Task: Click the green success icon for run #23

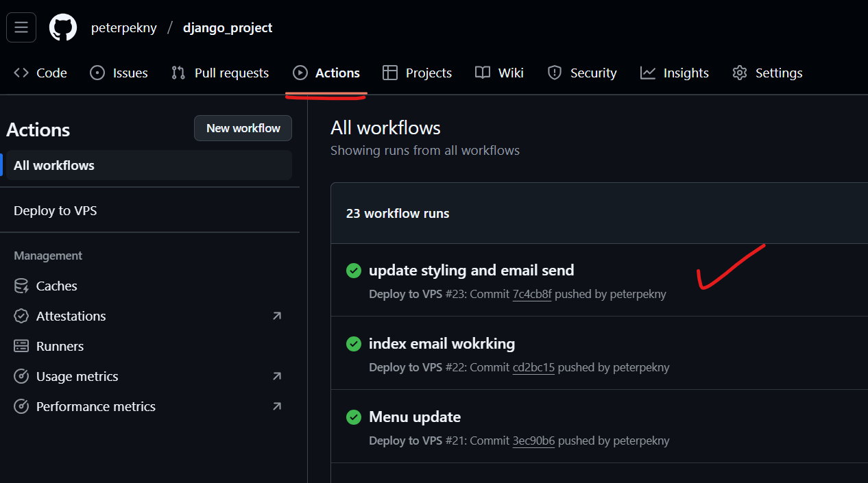Action: tap(354, 271)
